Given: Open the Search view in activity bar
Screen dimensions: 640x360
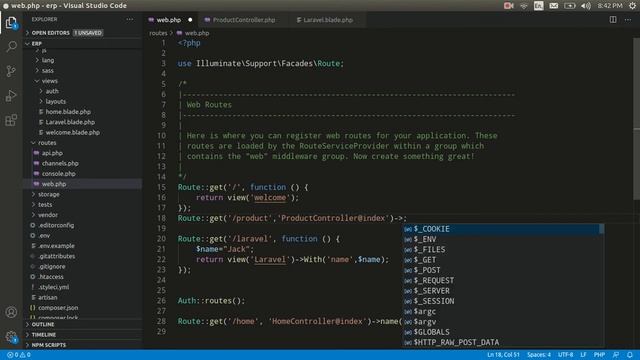Looking at the screenshot, I should tap(11, 47).
